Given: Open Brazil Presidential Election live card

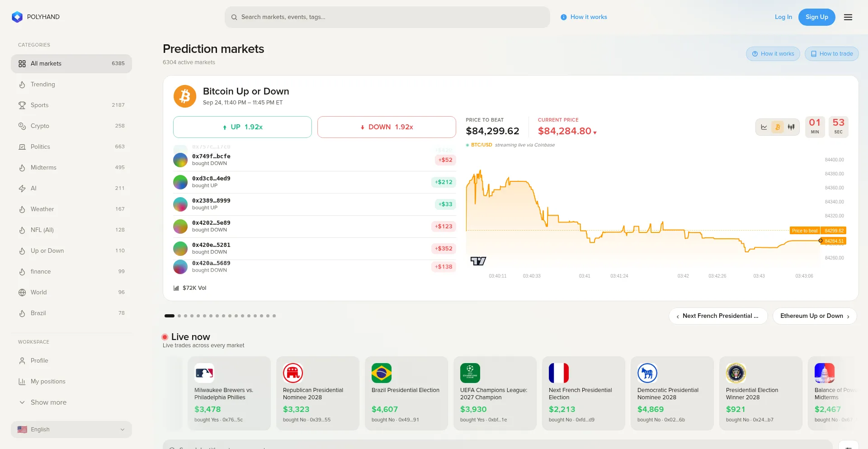Looking at the screenshot, I should click(406, 393).
